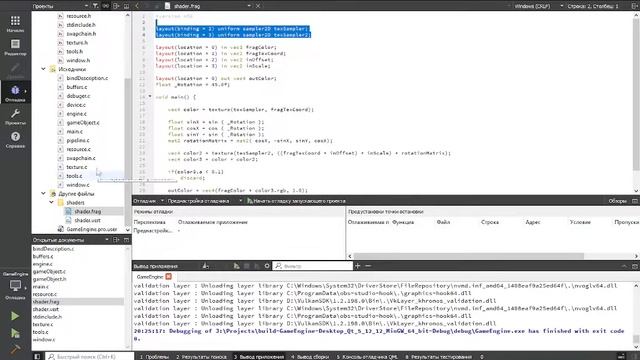Click the filter tree icon in Projects pane
Image resolution: width=640 pixels, height=360 pixels.
pos(95,6)
